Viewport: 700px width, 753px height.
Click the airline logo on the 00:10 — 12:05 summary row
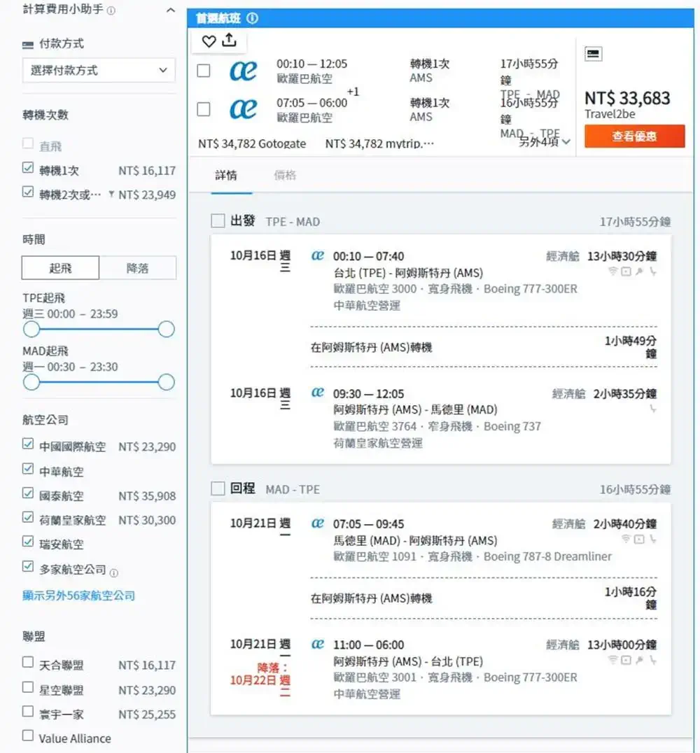click(x=243, y=71)
